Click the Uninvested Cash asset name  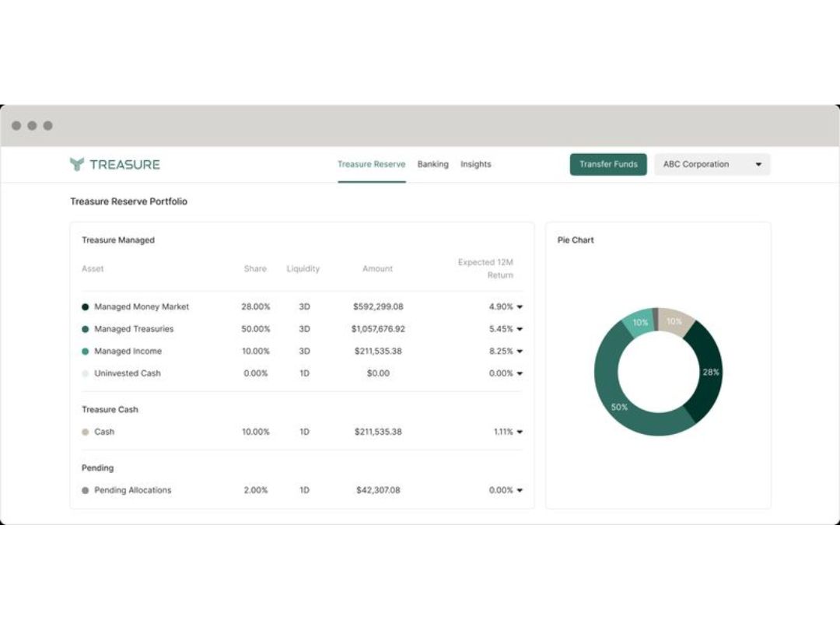point(128,373)
